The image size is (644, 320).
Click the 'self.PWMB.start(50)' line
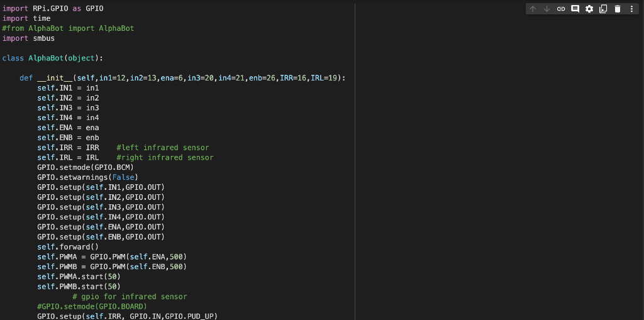click(79, 287)
